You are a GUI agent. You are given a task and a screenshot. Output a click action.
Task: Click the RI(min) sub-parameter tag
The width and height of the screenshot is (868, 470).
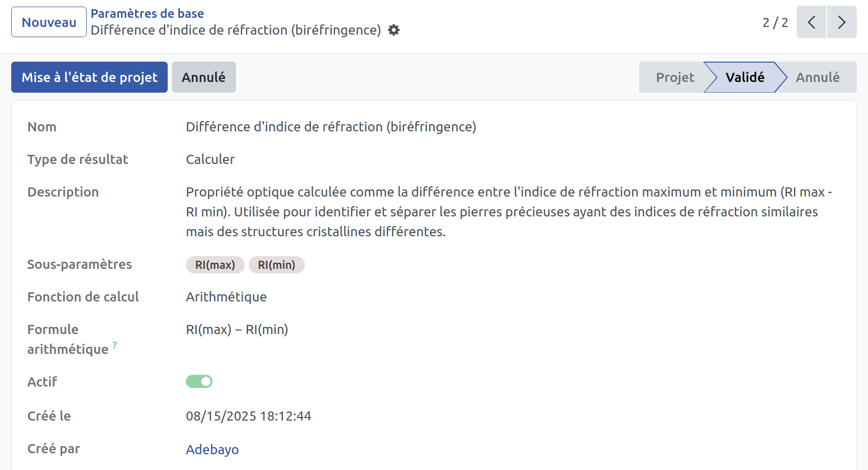[277, 265]
